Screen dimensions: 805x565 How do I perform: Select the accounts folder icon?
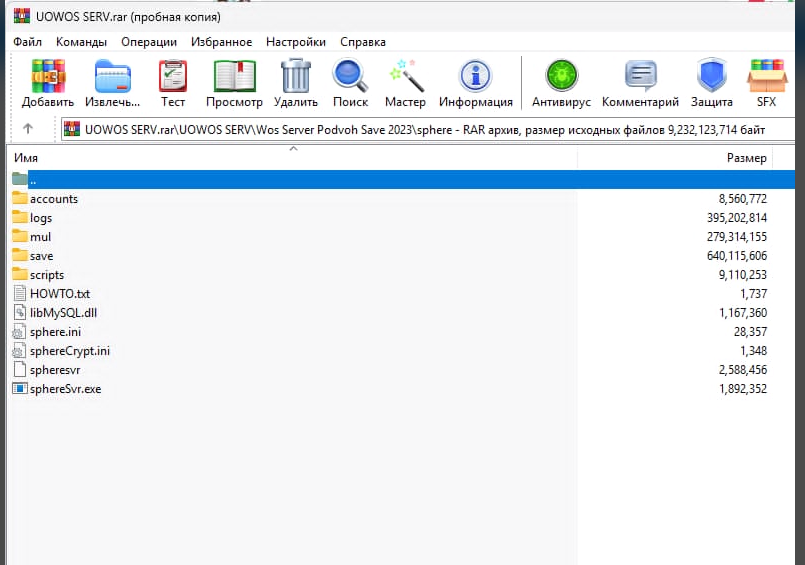[x=20, y=198]
